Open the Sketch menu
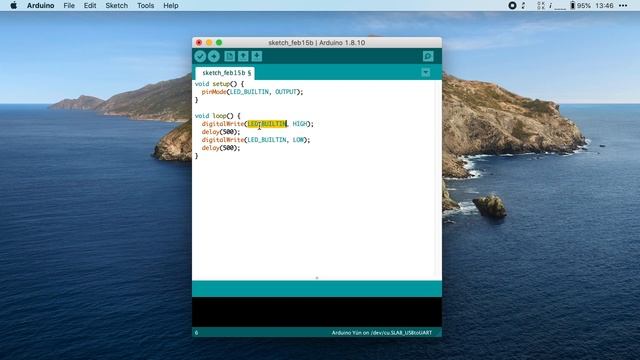This screenshot has height=360, width=640. (x=116, y=6)
